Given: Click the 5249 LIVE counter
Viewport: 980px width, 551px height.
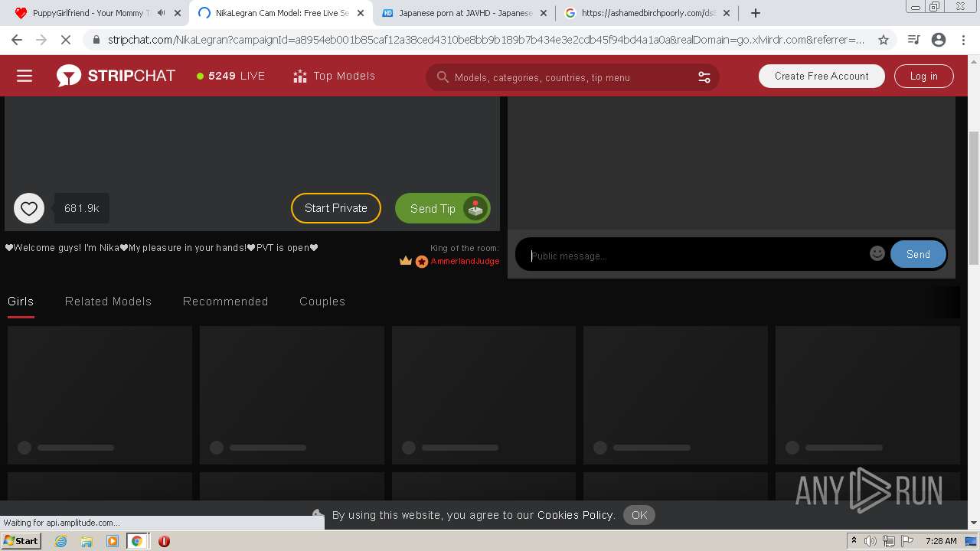Looking at the screenshot, I should pyautogui.click(x=230, y=76).
